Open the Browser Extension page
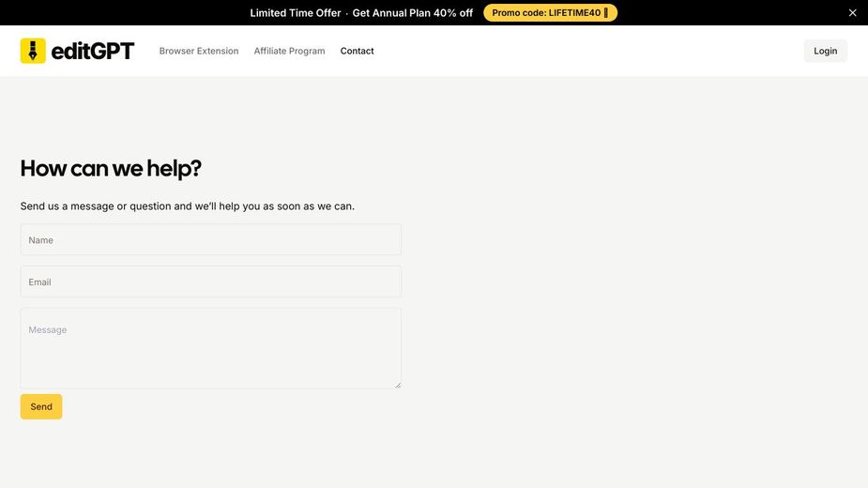 point(199,51)
